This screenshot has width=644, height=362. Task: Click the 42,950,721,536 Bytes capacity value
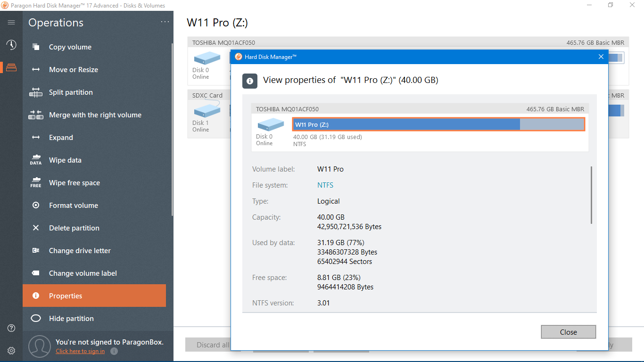coord(349,227)
